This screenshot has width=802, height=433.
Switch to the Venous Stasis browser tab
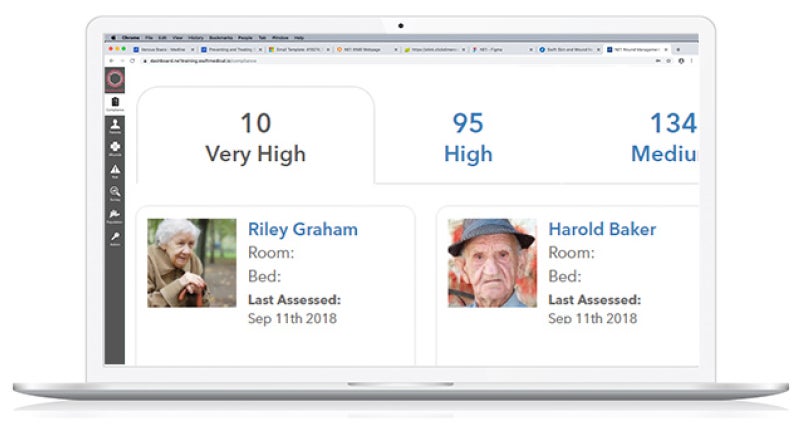164,50
